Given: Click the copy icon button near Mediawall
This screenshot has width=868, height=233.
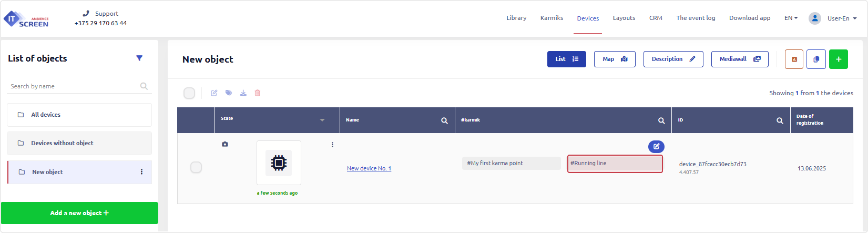Looking at the screenshot, I should pos(816,59).
